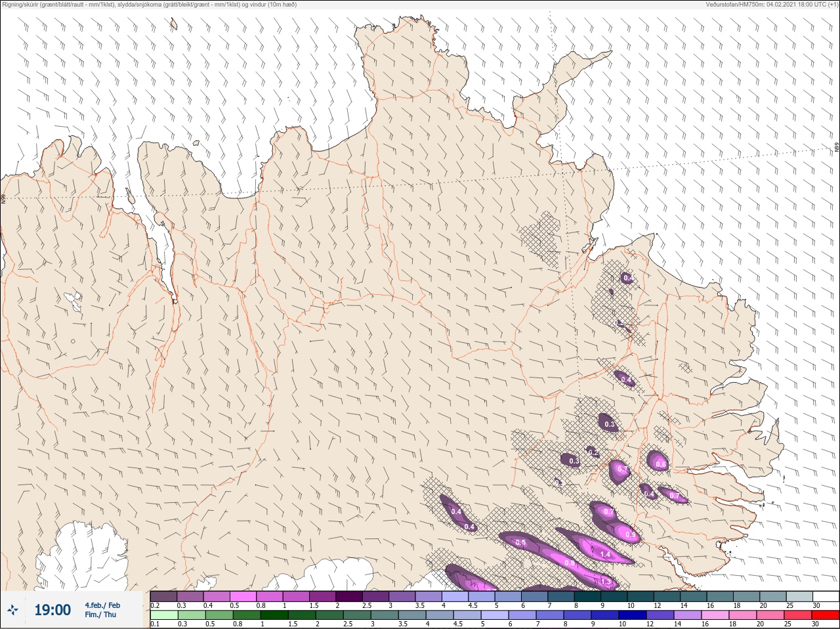
Task: Click the lower legend's '12' scale label
Action: click(x=651, y=624)
